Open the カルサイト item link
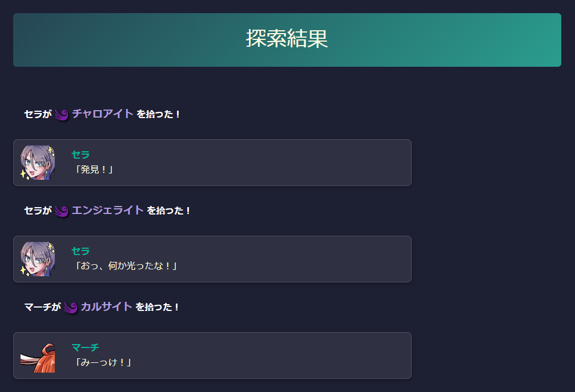Image resolution: width=575 pixels, height=392 pixels. [106, 307]
